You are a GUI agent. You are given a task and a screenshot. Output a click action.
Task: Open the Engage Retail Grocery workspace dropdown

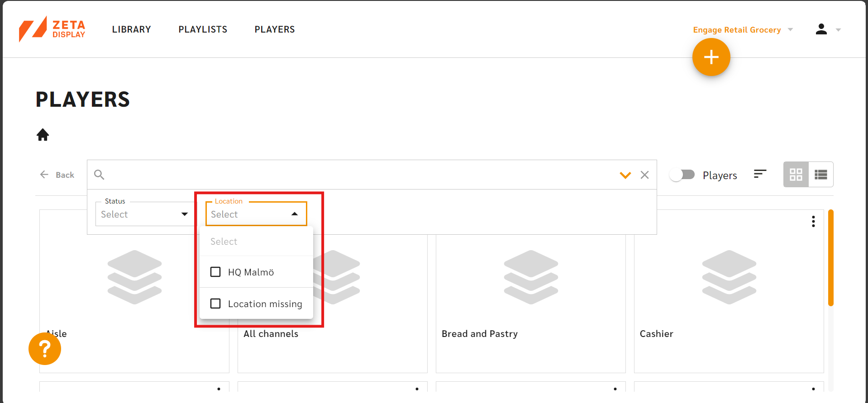pyautogui.click(x=743, y=30)
